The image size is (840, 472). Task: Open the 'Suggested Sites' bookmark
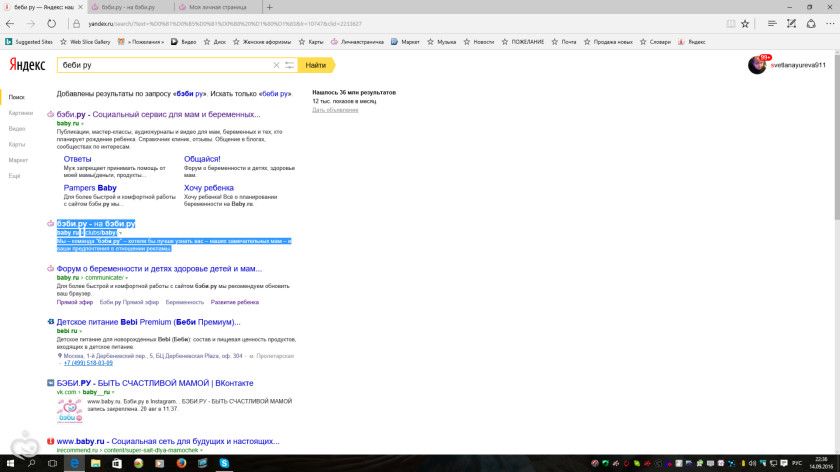pos(29,42)
